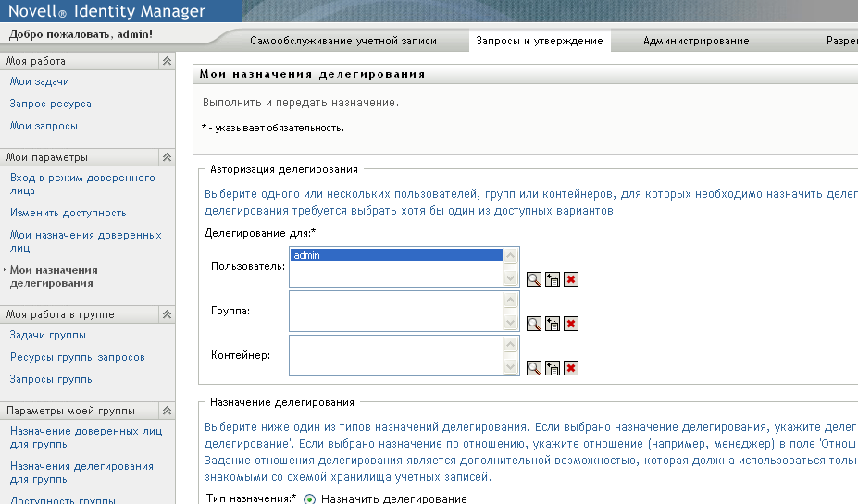
Task: Delete group entry with red X
Action: click(571, 324)
